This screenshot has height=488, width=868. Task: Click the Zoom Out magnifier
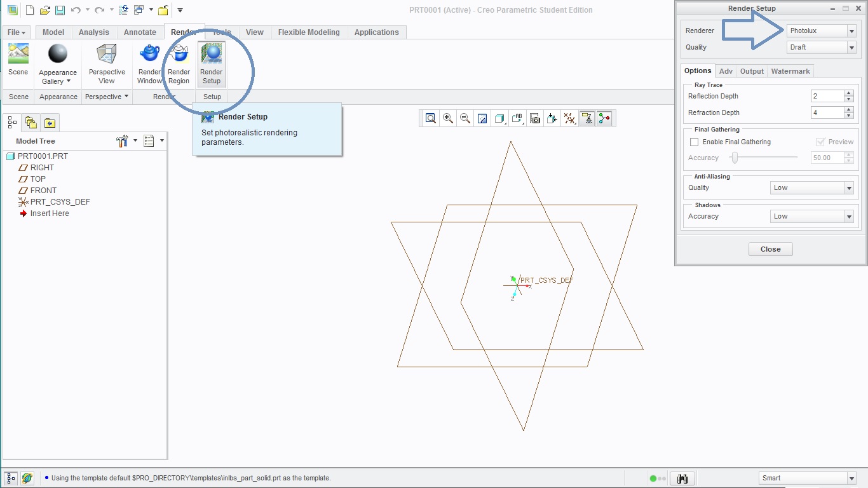[x=465, y=118]
